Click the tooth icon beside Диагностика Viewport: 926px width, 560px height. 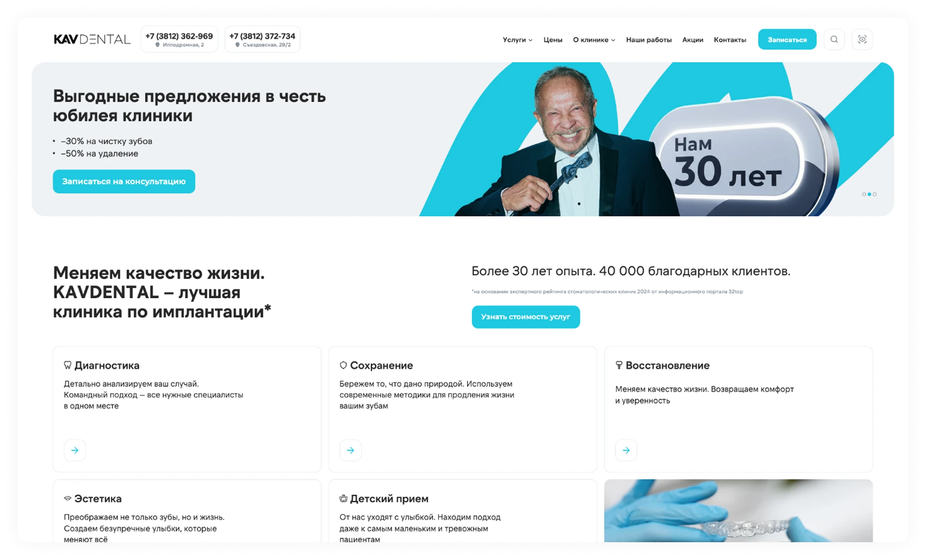click(x=67, y=365)
